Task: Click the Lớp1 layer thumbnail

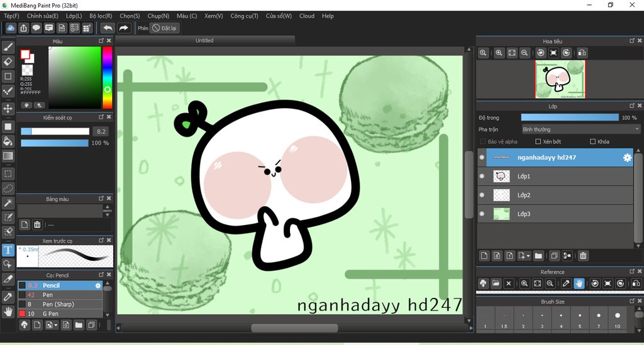Action: click(x=501, y=177)
